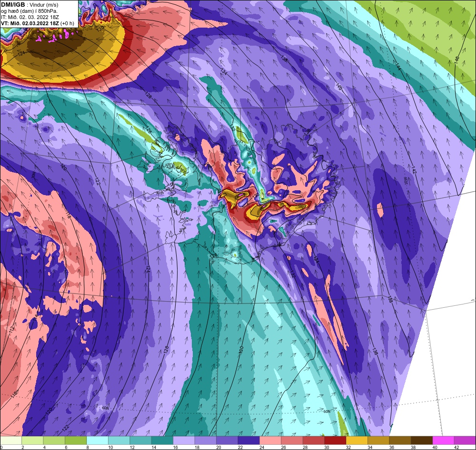Click the '142' height contour label
The image size is (476, 450).
coord(413,170)
